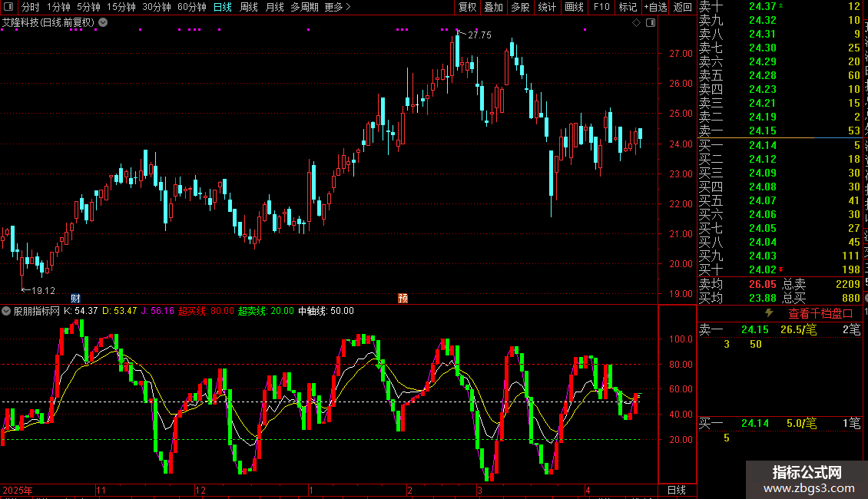Toggle the sidebar panel icon left of 分时

(x=8, y=7)
